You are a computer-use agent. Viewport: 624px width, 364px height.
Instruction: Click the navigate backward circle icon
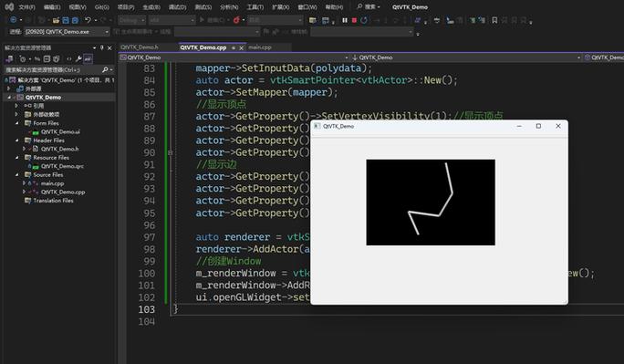pos(13,20)
